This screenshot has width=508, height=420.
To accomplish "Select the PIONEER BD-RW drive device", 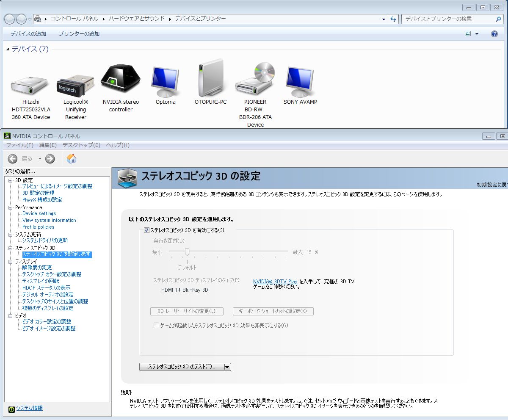I will [255, 80].
